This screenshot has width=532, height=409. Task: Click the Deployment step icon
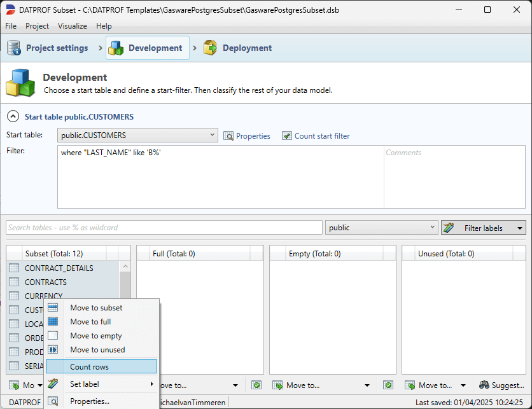pos(210,48)
